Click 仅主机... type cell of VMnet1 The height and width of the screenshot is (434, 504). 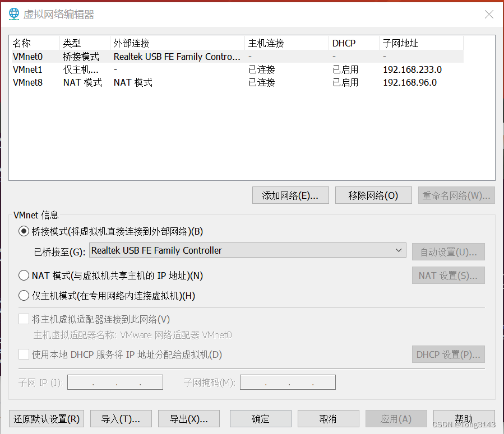click(x=81, y=69)
